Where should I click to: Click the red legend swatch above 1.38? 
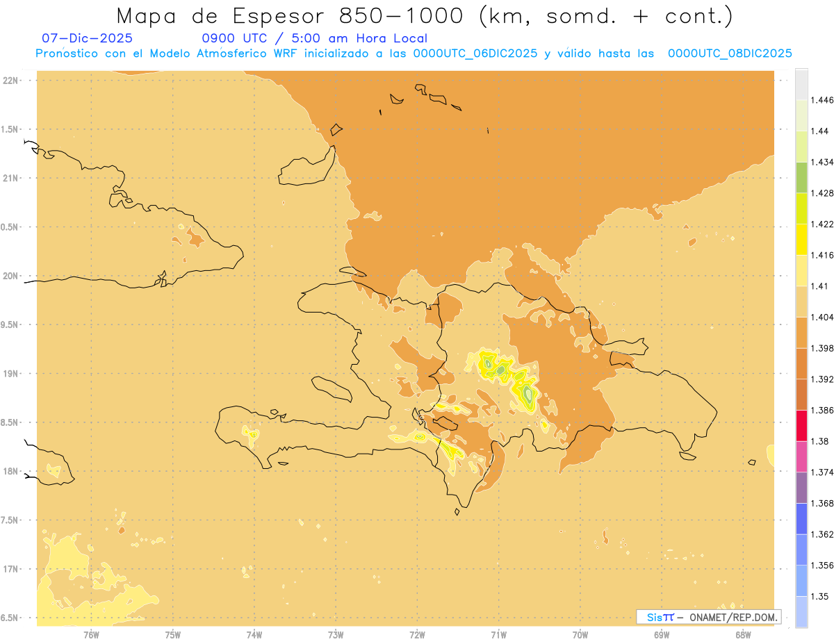(x=801, y=426)
